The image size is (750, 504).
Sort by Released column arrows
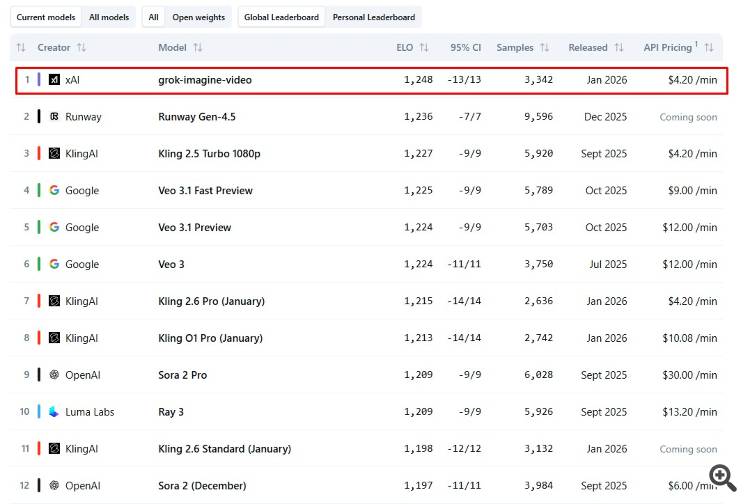point(619,48)
